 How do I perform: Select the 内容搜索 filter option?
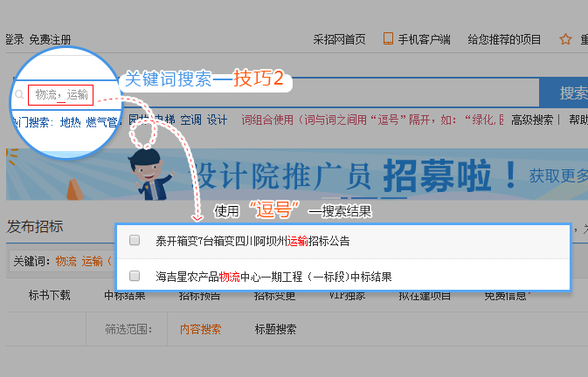tap(201, 329)
